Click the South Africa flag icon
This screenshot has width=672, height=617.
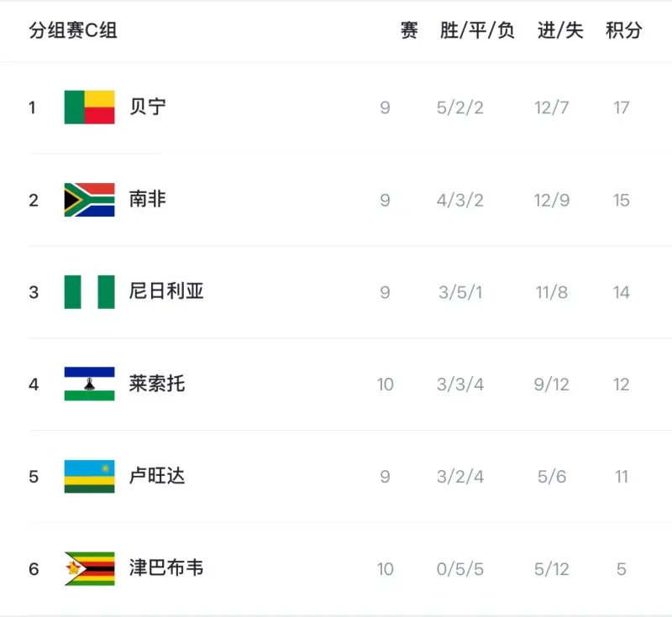(x=89, y=200)
